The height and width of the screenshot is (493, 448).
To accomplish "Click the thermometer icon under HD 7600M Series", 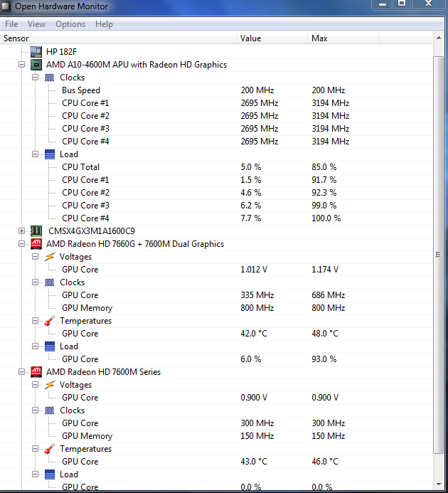I will [50, 449].
